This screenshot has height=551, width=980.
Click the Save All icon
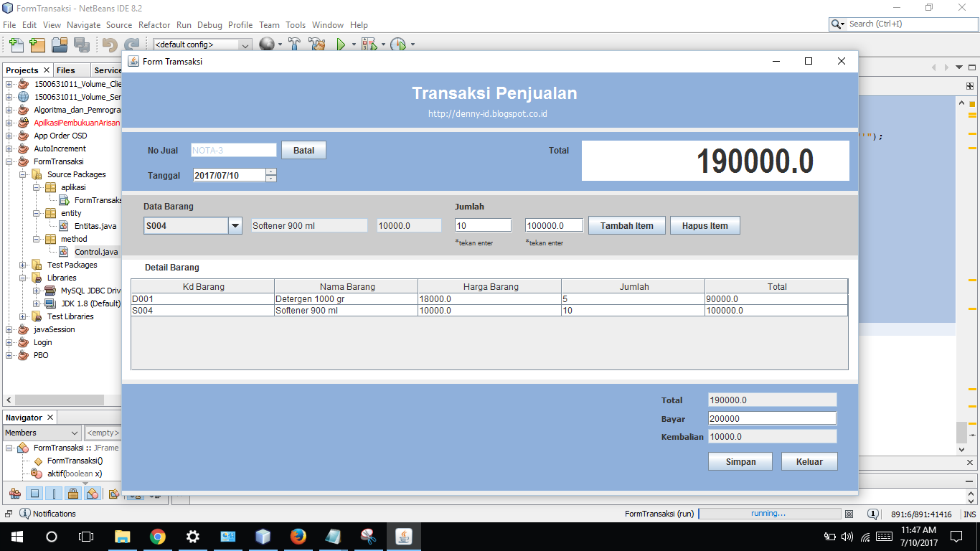(83, 44)
